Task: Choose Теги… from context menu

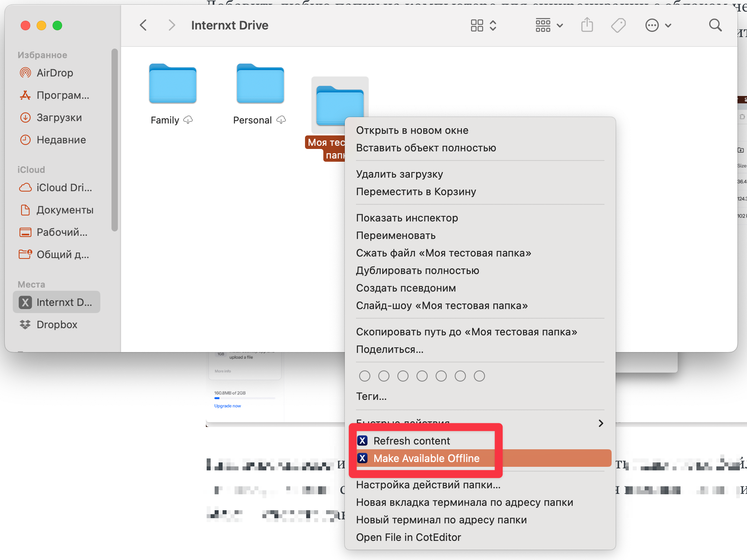Action: click(480, 396)
